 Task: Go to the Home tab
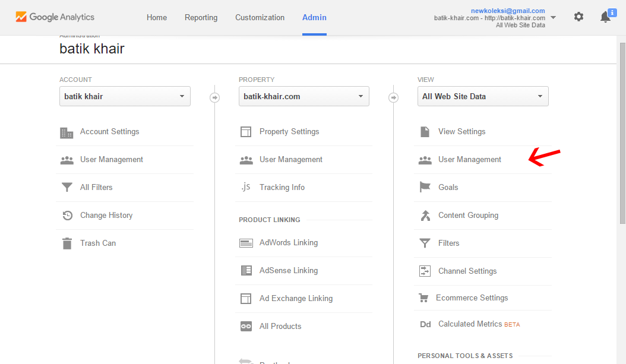[x=157, y=18]
